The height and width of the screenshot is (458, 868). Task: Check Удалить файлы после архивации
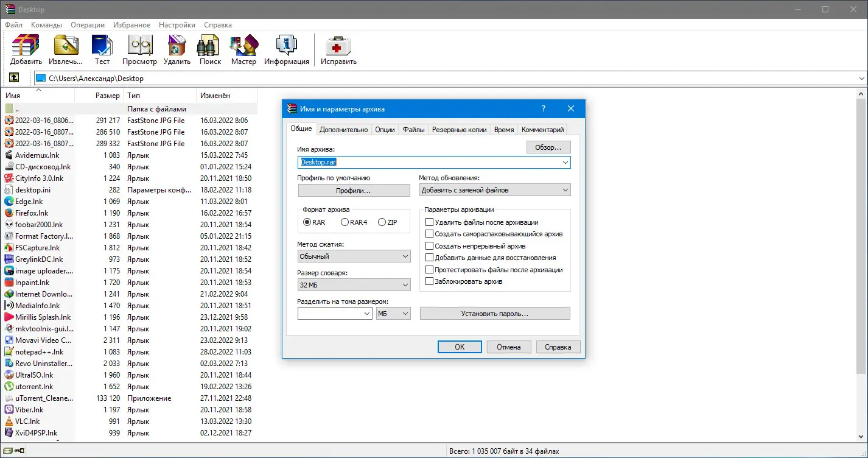(x=429, y=222)
